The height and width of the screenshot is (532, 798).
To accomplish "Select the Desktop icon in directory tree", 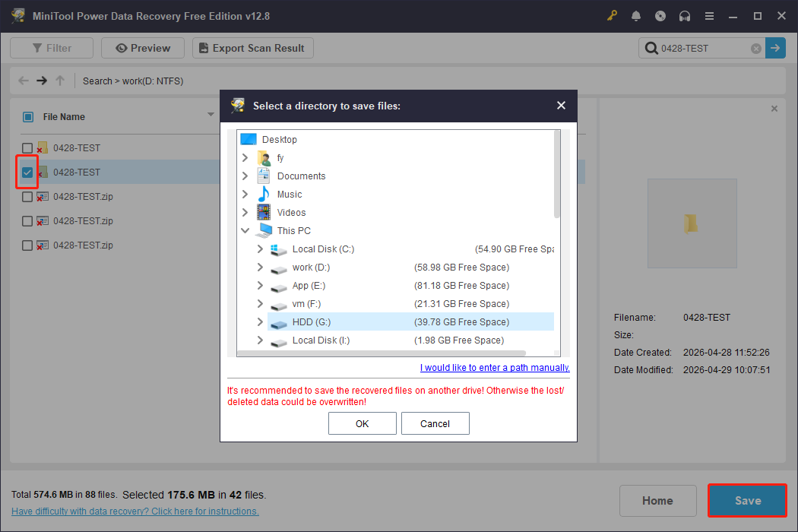I will point(249,139).
